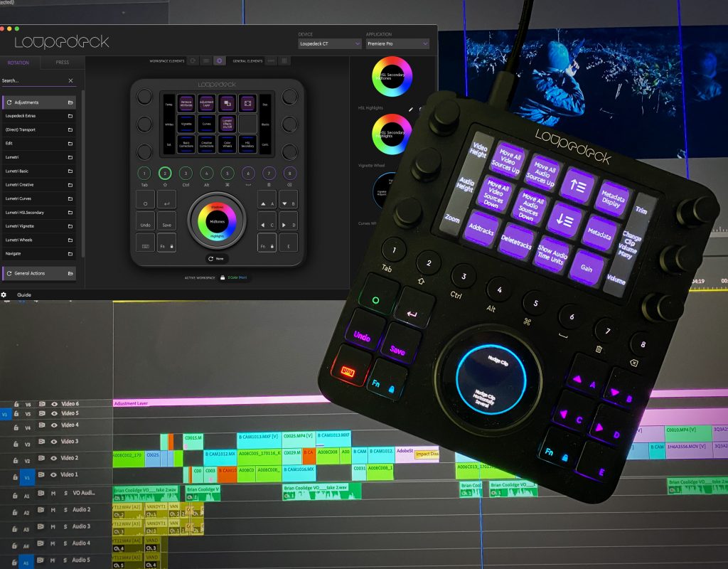Screen dimensions: 728x569
Task: Mute the Audio 2 track
Action: (x=53, y=510)
